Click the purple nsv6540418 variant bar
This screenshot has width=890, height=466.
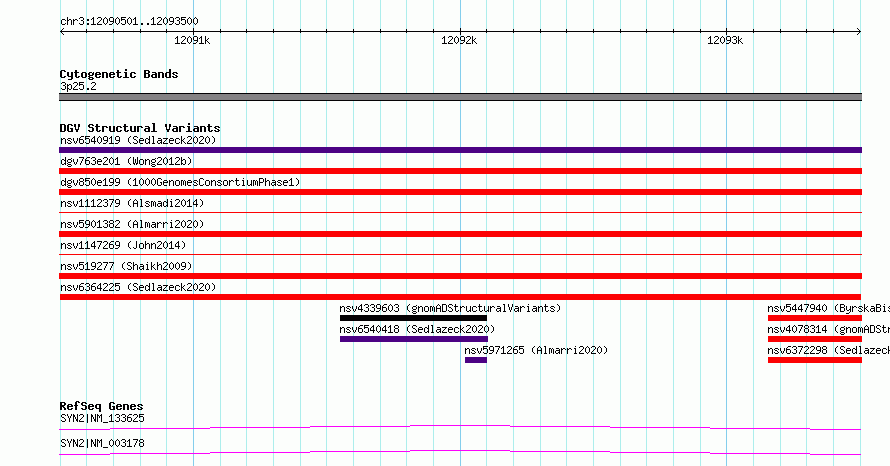coord(413,339)
